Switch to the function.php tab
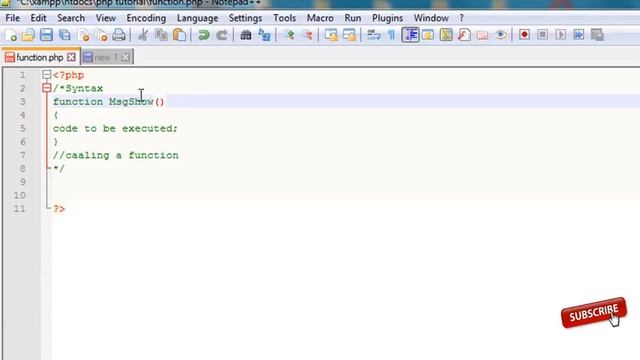 (40, 57)
